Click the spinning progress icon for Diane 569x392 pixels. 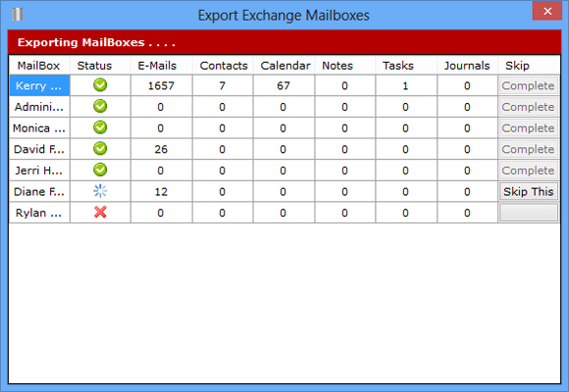100,191
